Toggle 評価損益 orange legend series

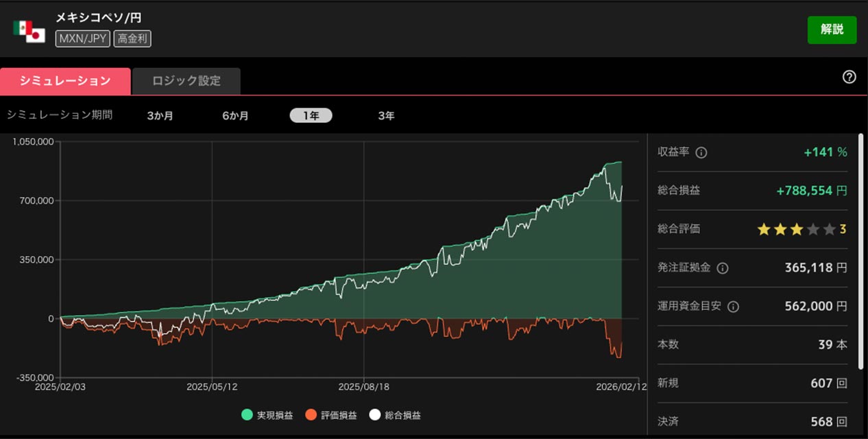click(330, 415)
